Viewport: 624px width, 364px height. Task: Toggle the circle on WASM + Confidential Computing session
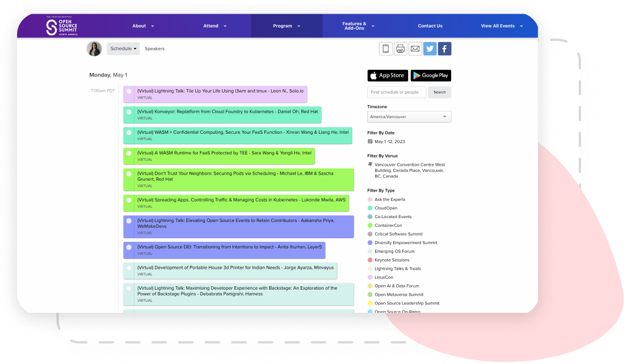click(129, 133)
